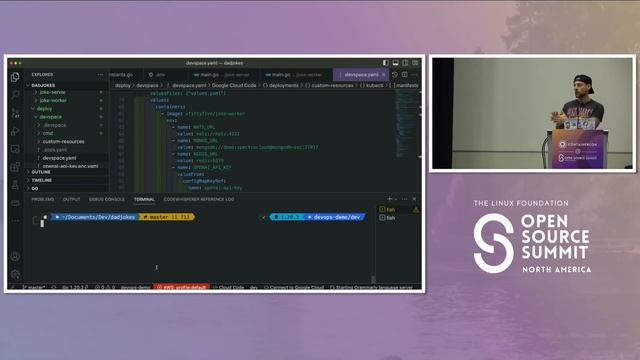Open the Testing flask view
The image size is (640, 360).
tap(15, 185)
